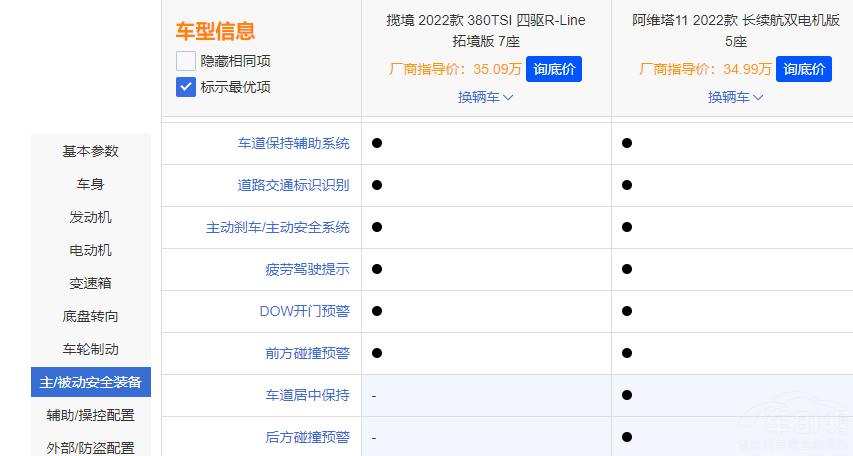Expand 换辆车 dropdown for 揽境 car
This screenshot has height=456, width=853.
(486, 97)
